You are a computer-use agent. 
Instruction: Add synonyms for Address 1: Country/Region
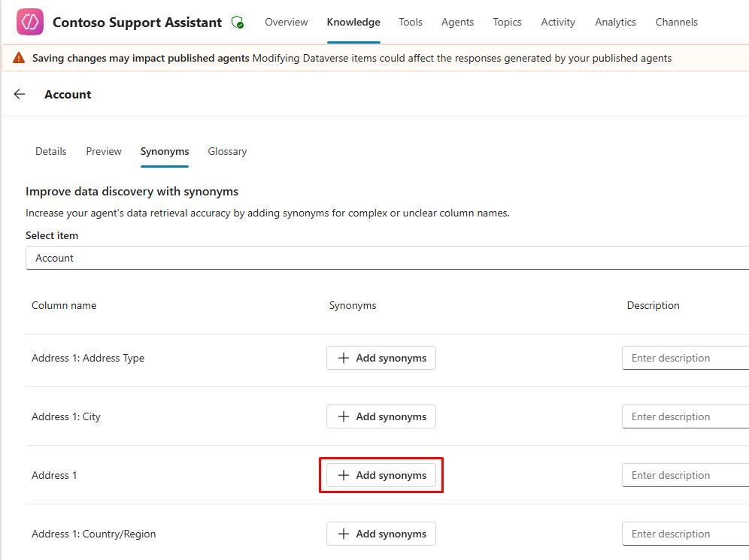point(381,534)
